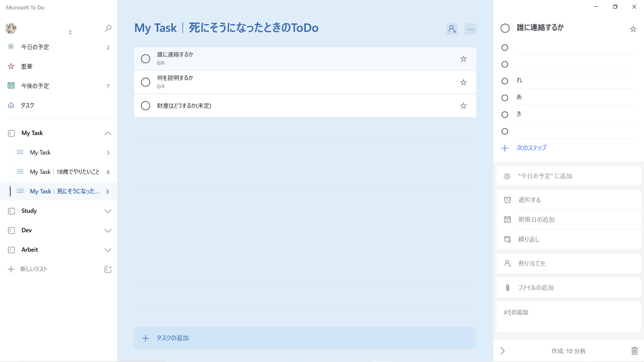
Task: Expand the Arbeit group
Action: pos(108,250)
